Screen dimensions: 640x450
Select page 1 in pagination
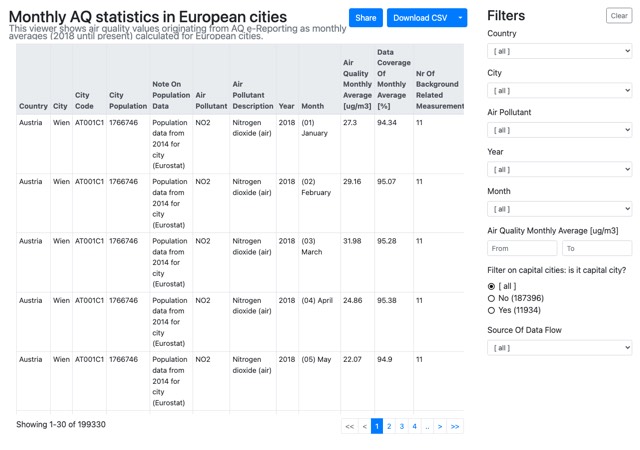click(377, 426)
